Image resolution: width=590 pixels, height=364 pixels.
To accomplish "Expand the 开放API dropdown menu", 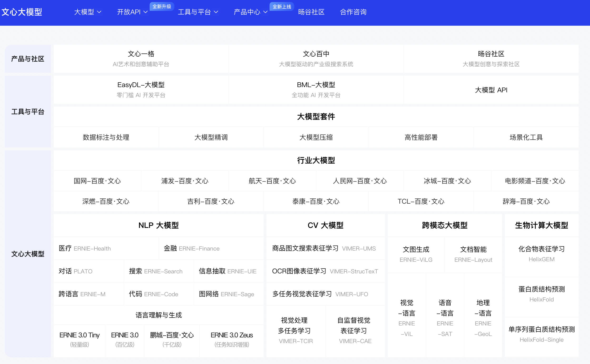I will point(132,12).
